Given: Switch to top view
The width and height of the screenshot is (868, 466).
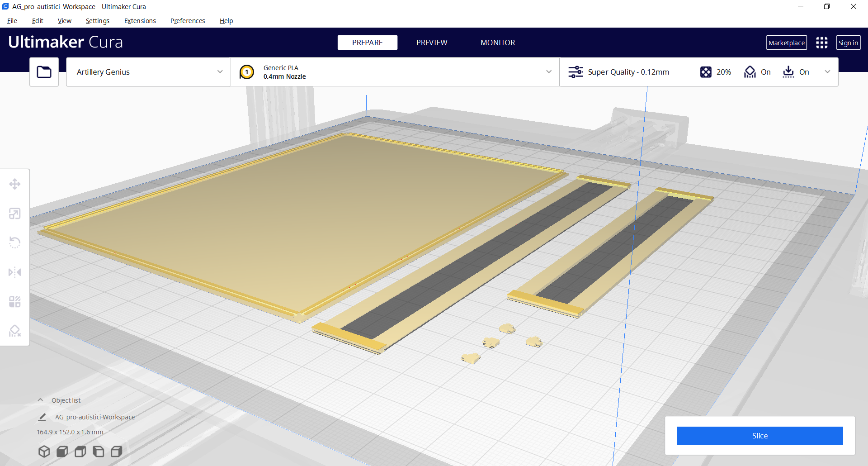Looking at the screenshot, I should click(80, 452).
